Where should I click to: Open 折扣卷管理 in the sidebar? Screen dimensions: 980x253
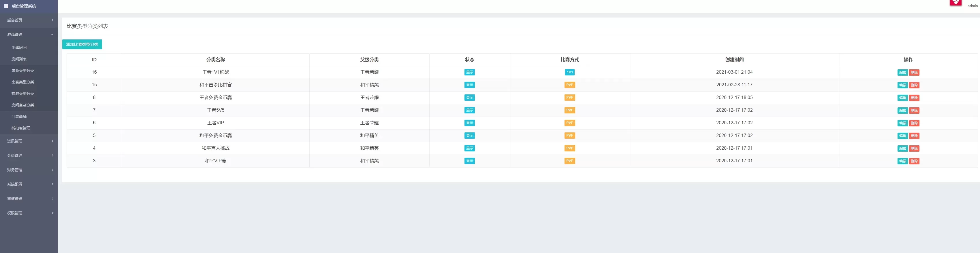point(21,128)
